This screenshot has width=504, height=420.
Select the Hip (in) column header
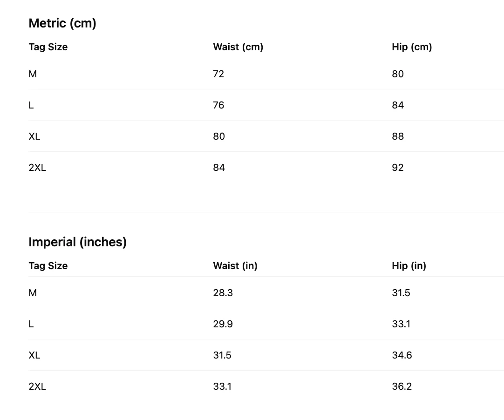point(409,266)
